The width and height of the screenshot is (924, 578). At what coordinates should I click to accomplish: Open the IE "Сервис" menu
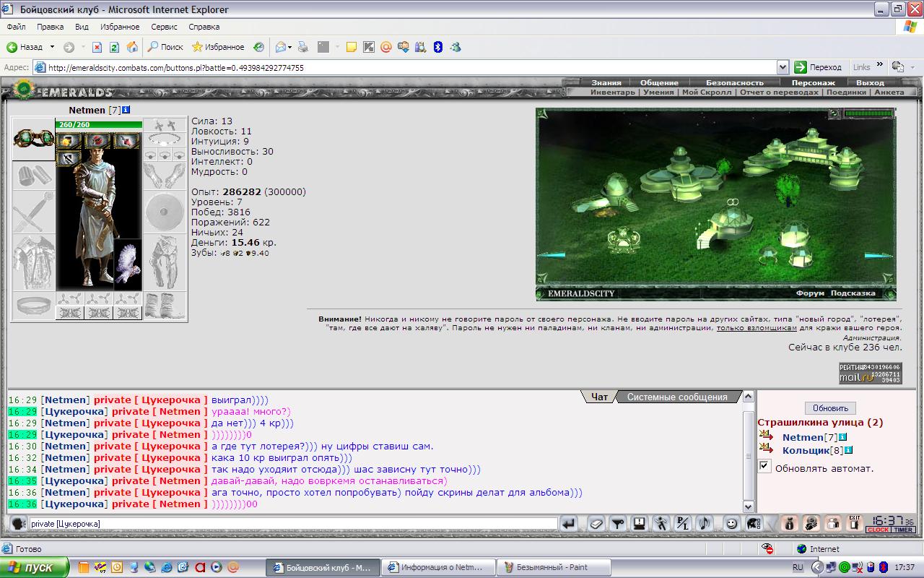pyautogui.click(x=164, y=27)
